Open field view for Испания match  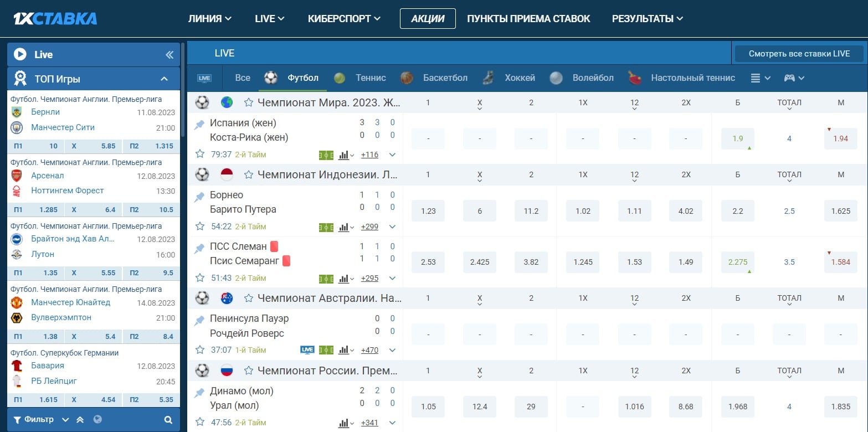coord(326,155)
